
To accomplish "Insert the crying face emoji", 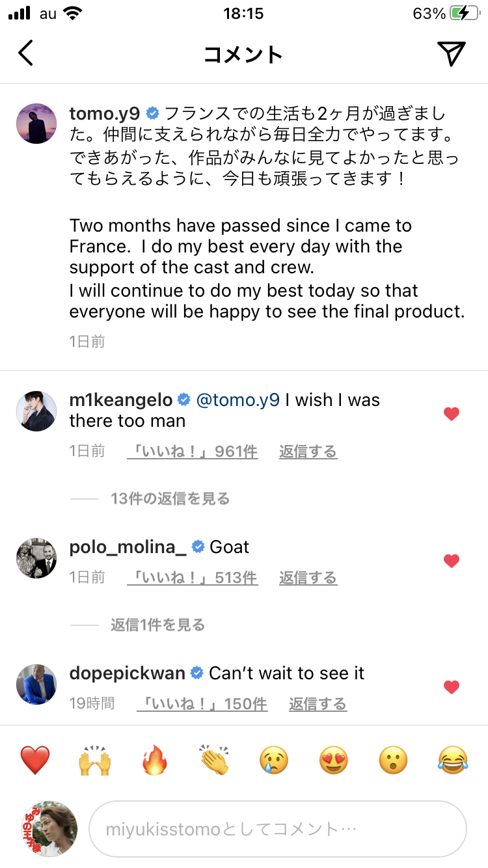I will click(274, 759).
